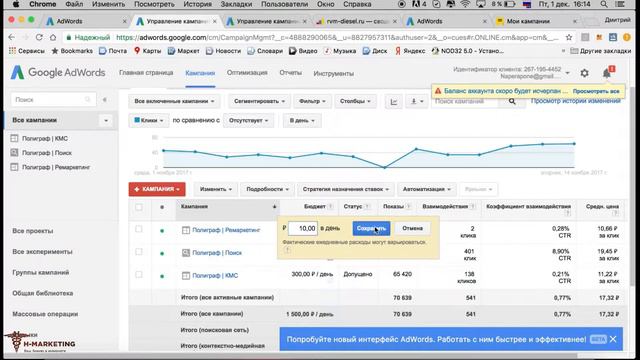Click Просмотреть все in balance warning
The image size is (640, 360).
coord(596,91)
